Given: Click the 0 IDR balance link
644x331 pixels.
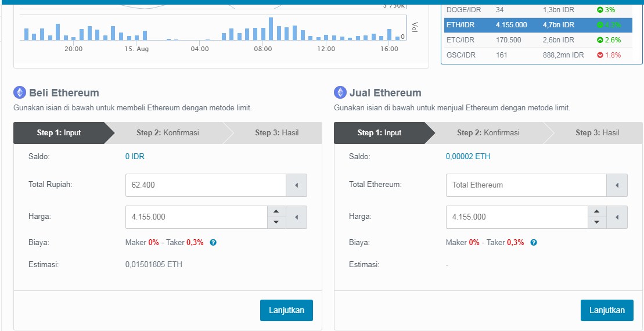Looking at the screenshot, I should [135, 156].
